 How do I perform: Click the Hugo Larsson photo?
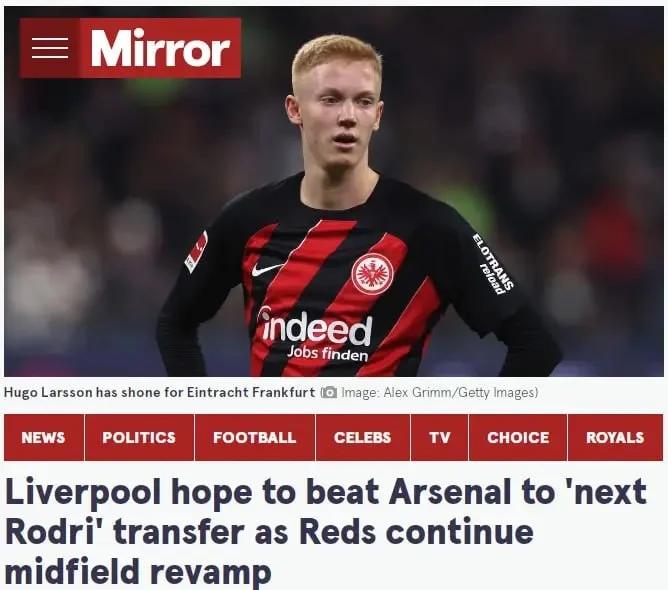pos(334,191)
